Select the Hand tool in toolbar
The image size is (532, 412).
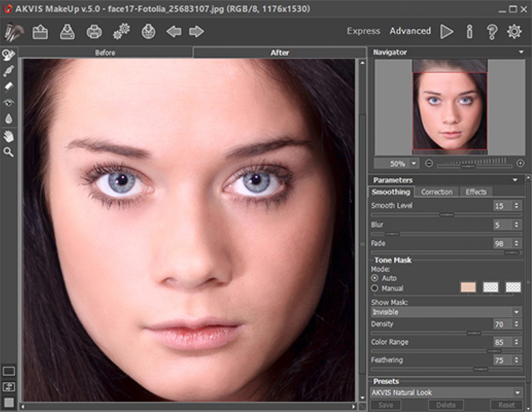click(x=9, y=136)
